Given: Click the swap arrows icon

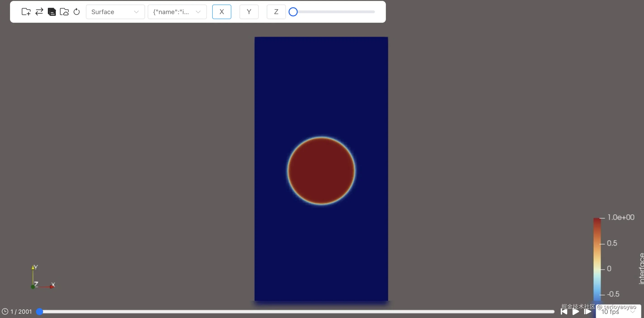Looking at the screenshot, I should (39, 12).
